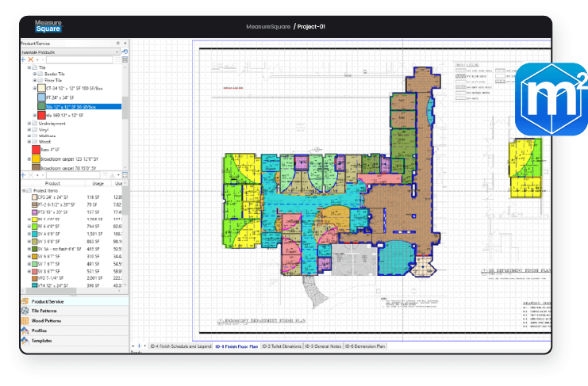Click the Templates panel icon
Screen dimensions: 588x386
(25, 339)
